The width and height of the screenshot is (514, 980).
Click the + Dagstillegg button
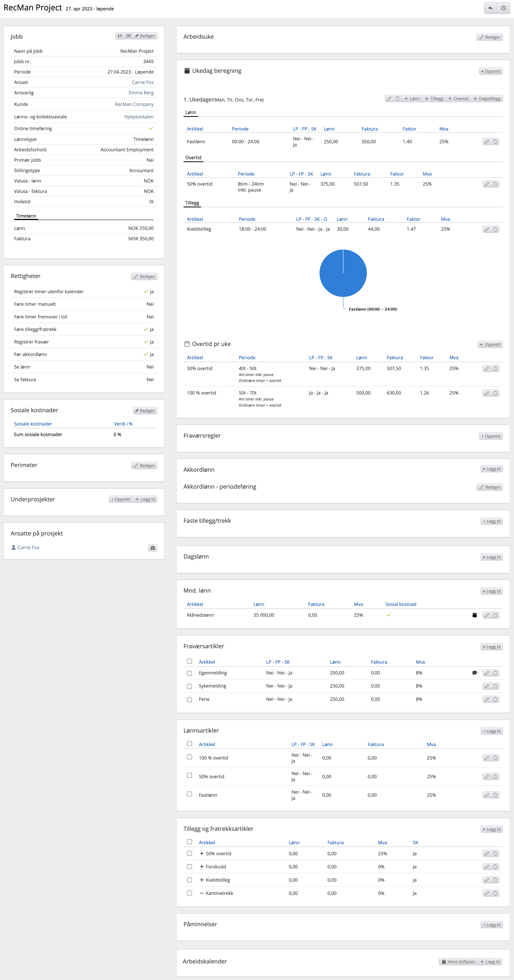pyautogui.click(x=487, y=99)
